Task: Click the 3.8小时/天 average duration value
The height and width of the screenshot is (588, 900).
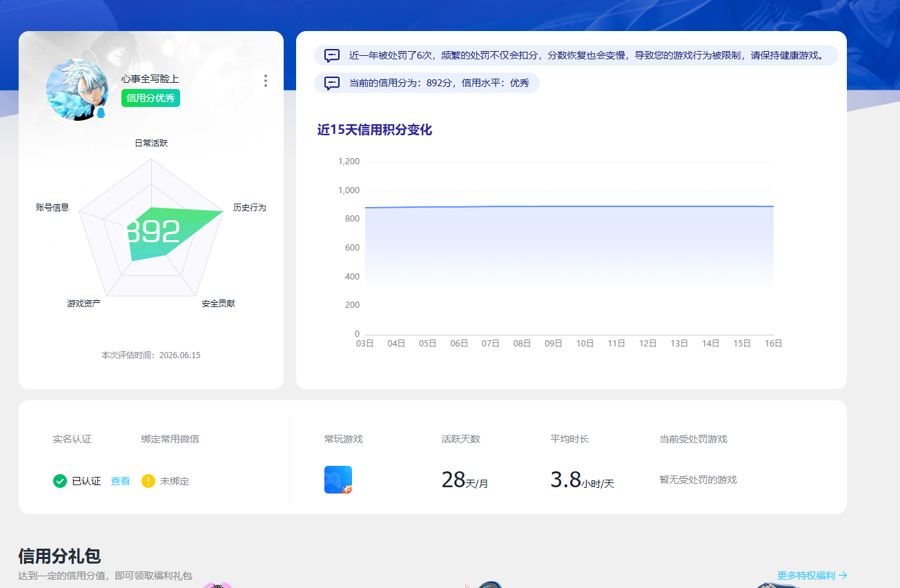Action: tap(582, 480)
